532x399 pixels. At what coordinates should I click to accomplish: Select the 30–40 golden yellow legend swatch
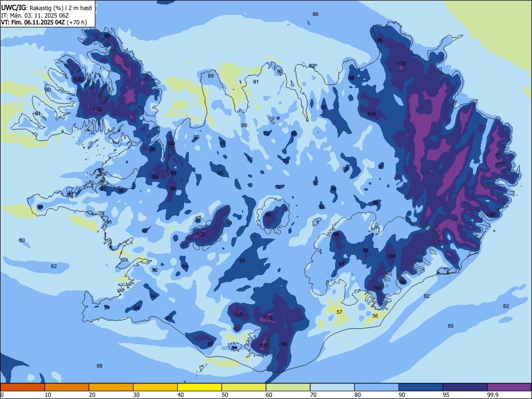coord(155,387)
